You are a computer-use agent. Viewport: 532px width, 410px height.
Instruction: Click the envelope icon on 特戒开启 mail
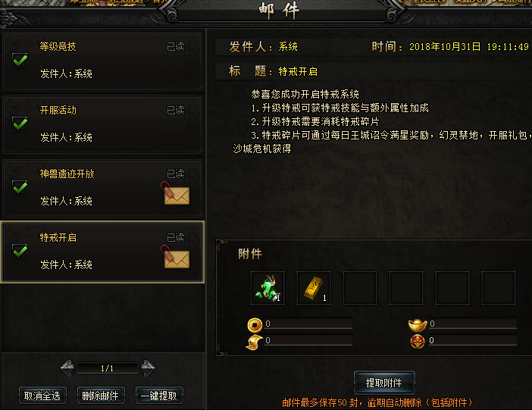[175, 257]
